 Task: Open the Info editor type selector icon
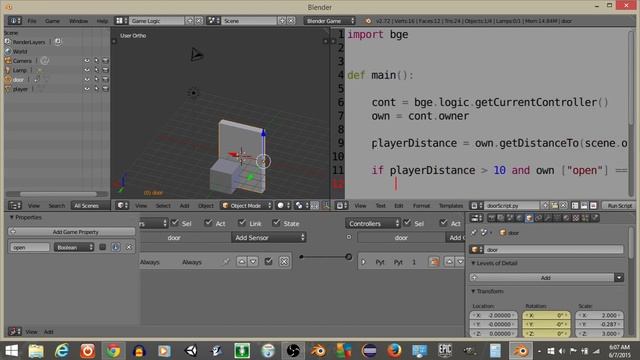14,20
